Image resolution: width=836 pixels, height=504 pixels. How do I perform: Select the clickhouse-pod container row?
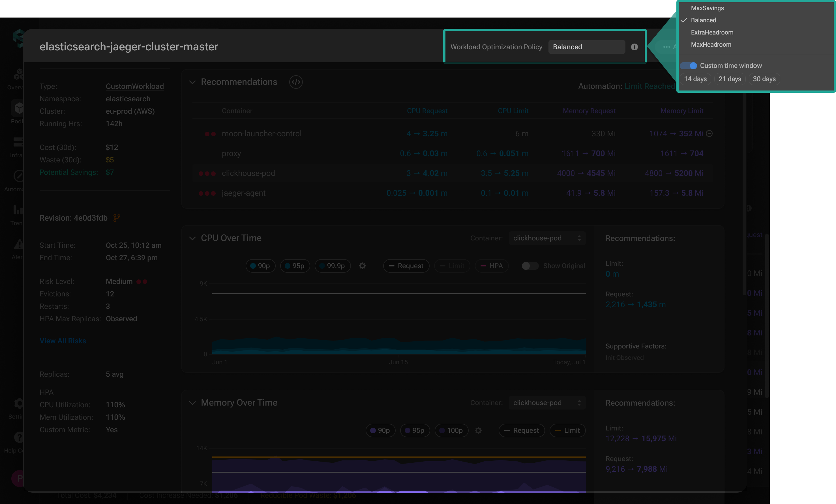(x=453, y=173)
